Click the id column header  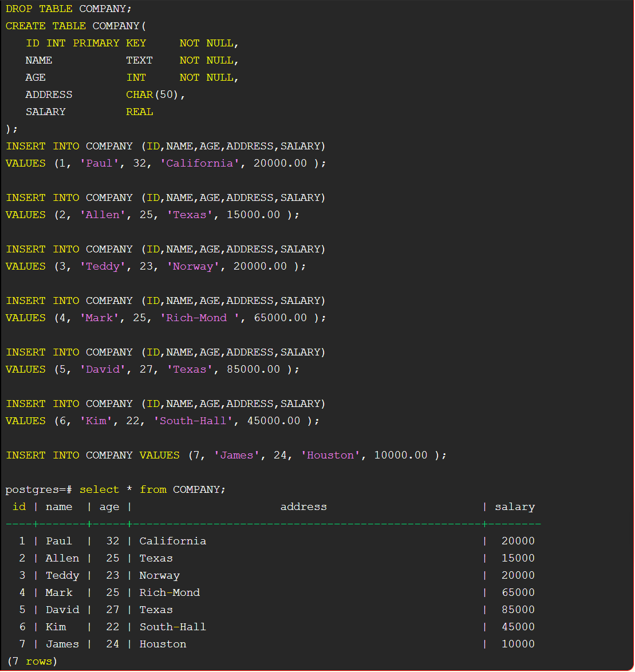[x=19, y=507]
